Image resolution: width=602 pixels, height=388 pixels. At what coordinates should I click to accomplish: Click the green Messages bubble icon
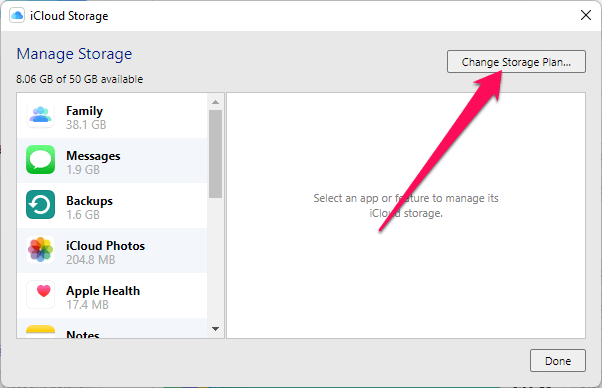[x=40, y=159]
